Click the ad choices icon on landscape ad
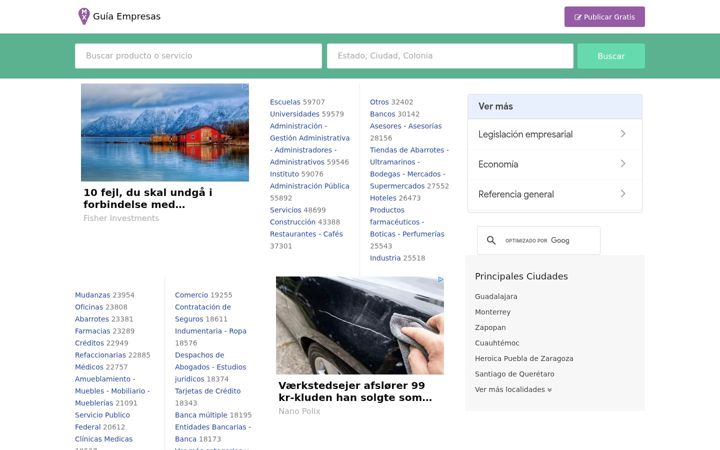 pos(246,86)
